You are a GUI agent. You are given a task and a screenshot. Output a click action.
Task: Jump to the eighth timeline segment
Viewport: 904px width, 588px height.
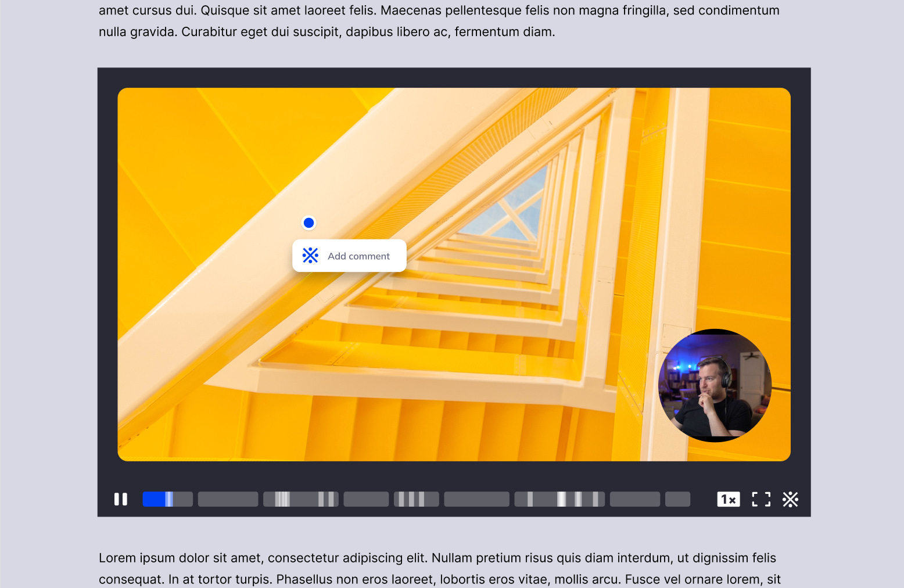click(x=635, y=499)
